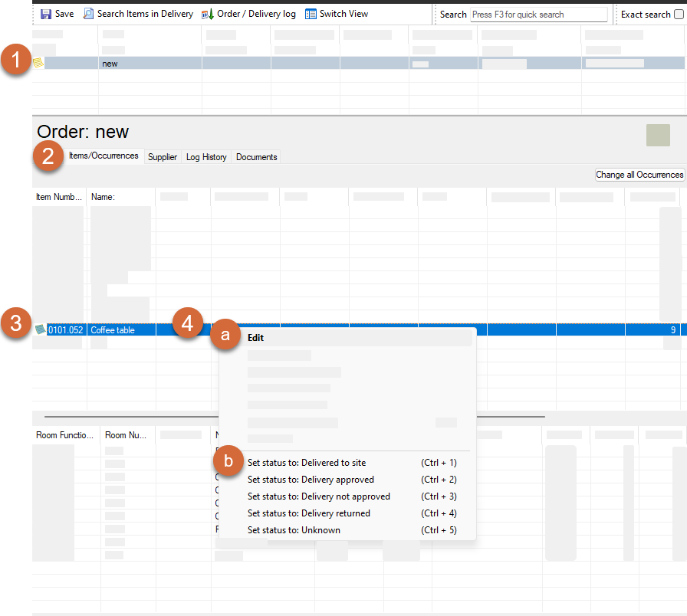Image resolution: width=687 pixels, height=616 pixels.
Task: Click the Save disk icon
Action: [45, 14]
